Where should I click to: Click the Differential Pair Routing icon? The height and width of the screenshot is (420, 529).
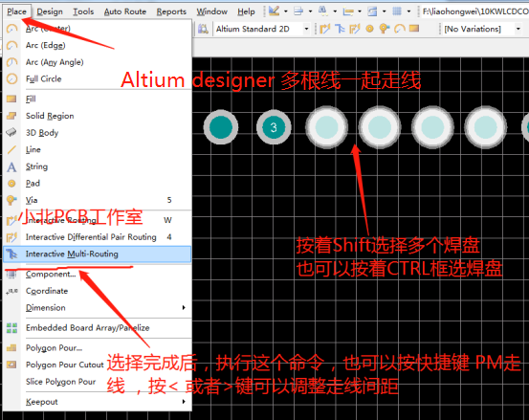11,237
